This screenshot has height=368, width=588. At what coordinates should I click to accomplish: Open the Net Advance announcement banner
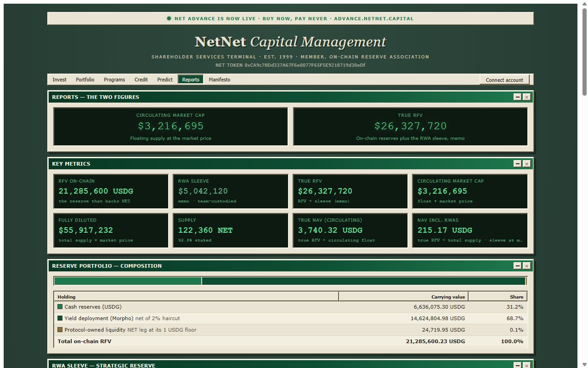point(290,18)
